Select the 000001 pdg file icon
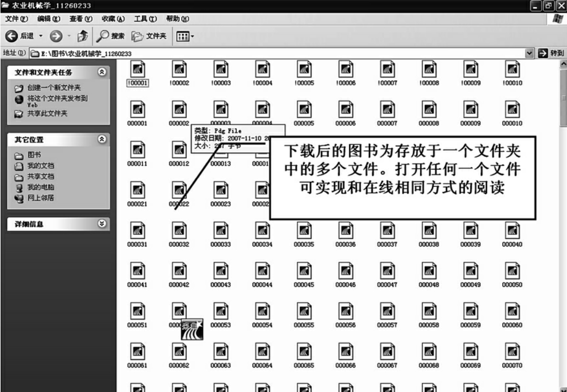This screenshot has width=567, height=392. click(137, 109)
